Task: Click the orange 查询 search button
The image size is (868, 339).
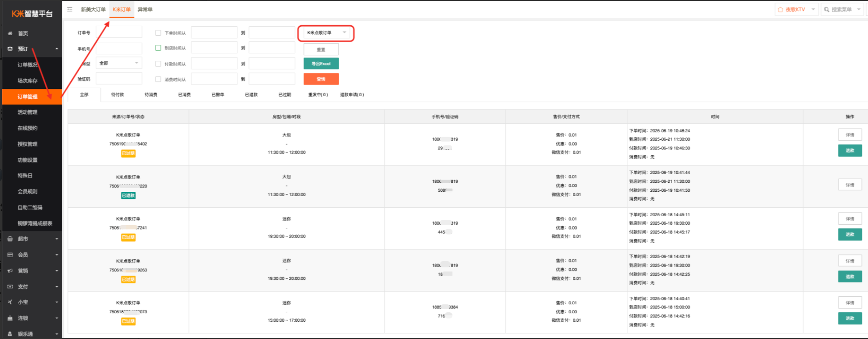Action: (321, 79)
